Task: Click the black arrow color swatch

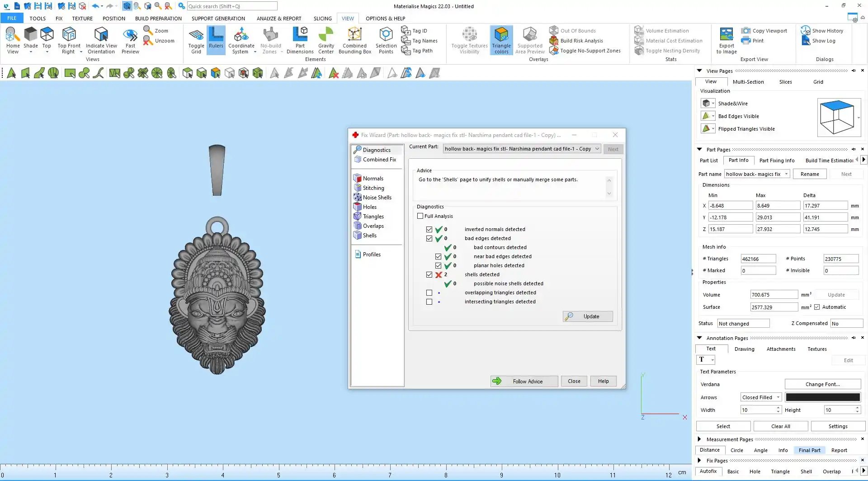Action: [822, 397]
